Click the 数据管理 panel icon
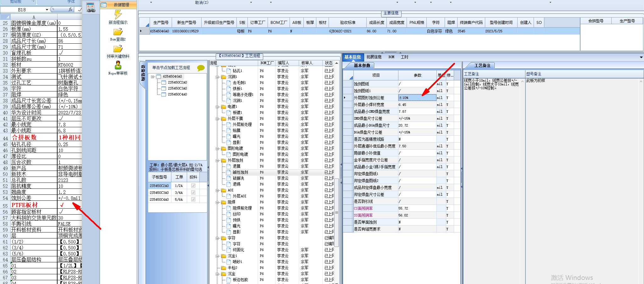 coord(104,5)
